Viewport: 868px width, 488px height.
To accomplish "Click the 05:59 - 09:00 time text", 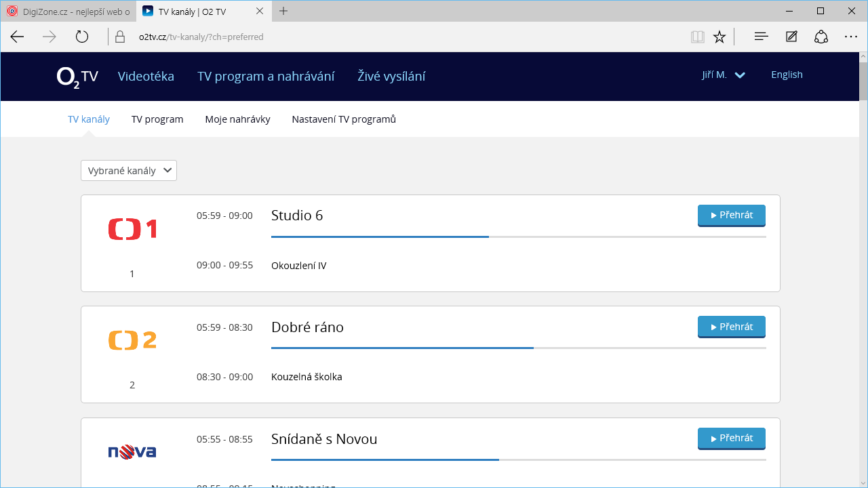I will coord(224,216).
